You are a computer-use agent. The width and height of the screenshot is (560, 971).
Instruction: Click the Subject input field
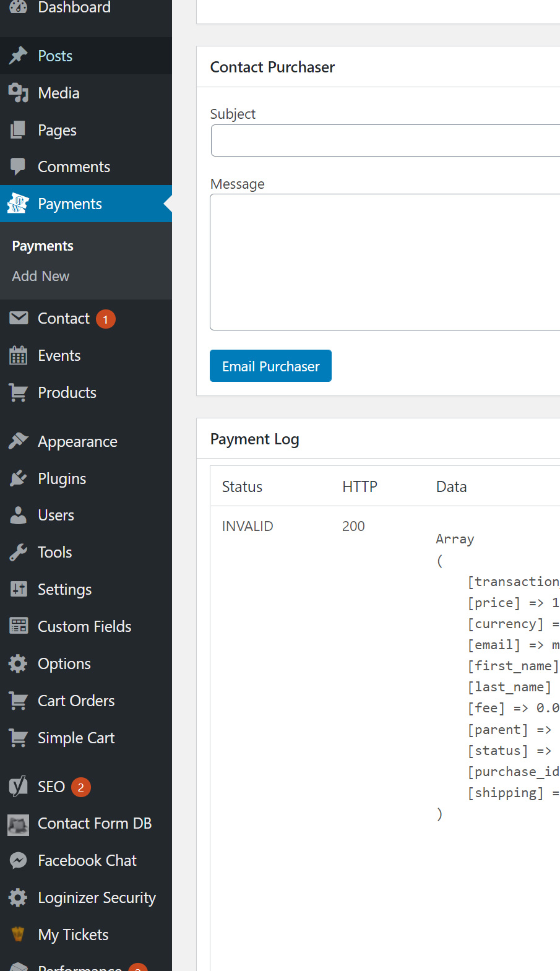[386, 140]
